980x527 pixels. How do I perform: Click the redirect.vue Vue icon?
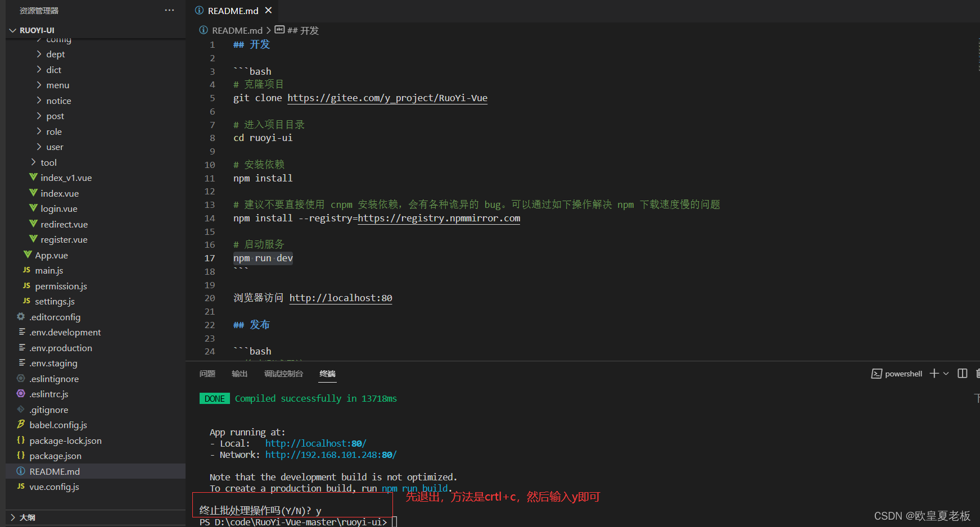click(33, 224)
